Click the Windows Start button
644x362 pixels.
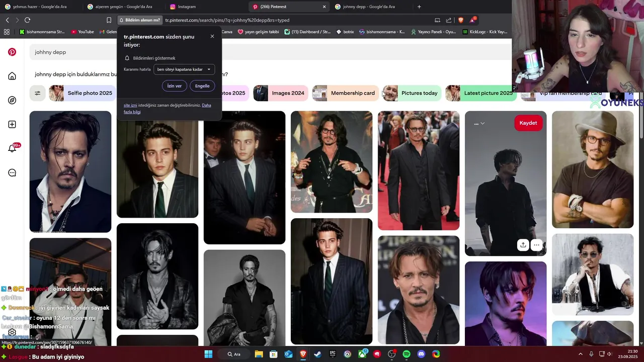coord(208,354)
